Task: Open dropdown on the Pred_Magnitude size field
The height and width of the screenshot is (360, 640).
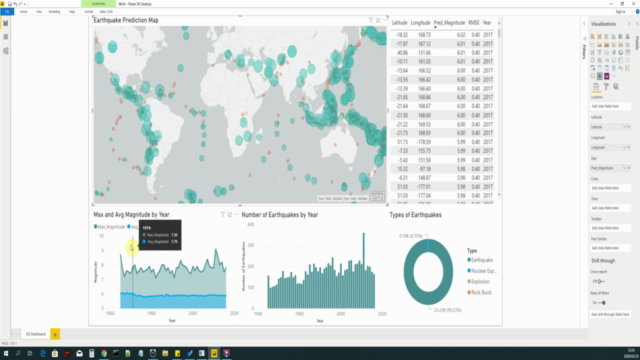Action: [624, 168]
